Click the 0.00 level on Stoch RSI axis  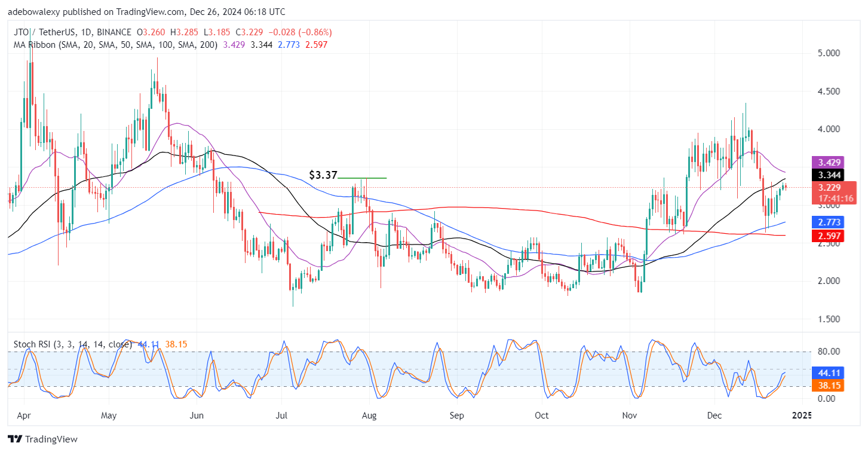[828, 399]
